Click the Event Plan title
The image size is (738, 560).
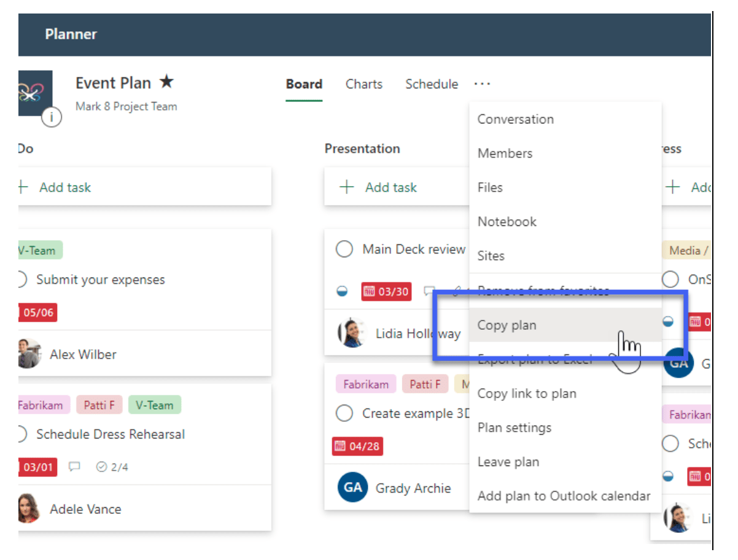coord(114,82)
